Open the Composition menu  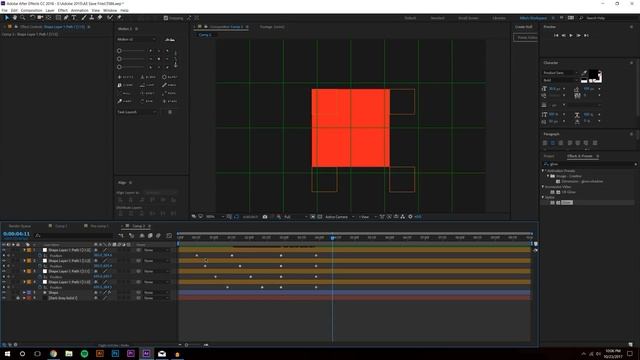[x=31, y=10]
